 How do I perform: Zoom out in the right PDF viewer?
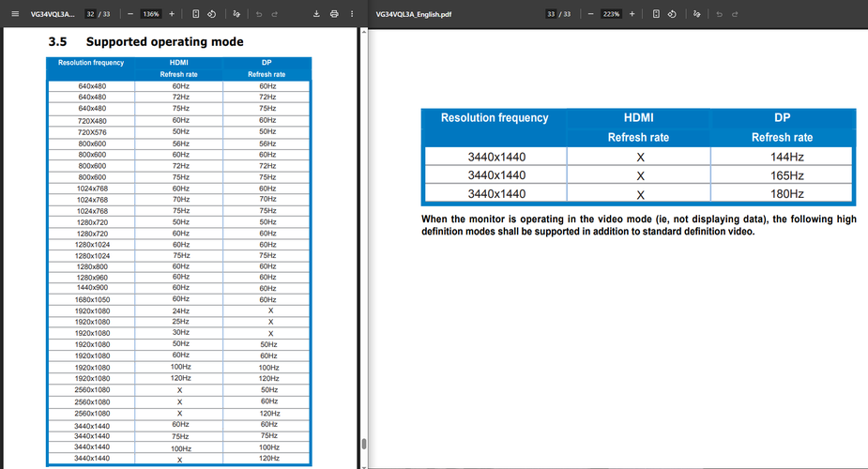(590, 14)
